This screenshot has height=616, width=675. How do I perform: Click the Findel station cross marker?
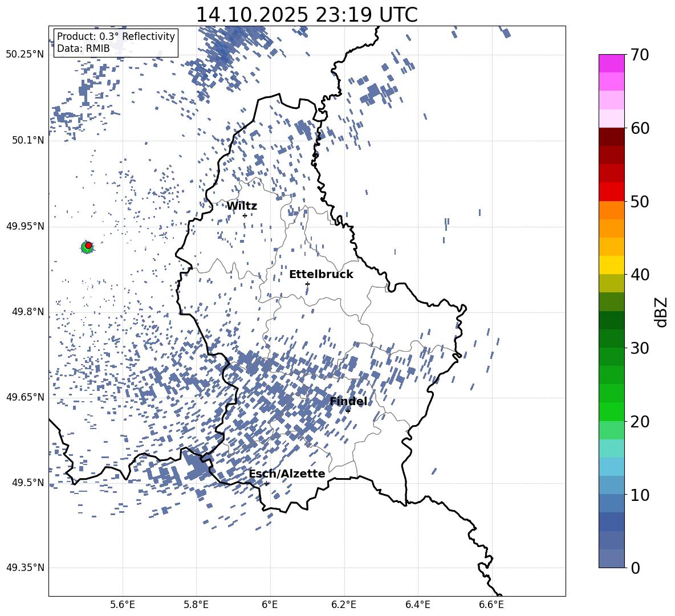(x=348, y=411)
